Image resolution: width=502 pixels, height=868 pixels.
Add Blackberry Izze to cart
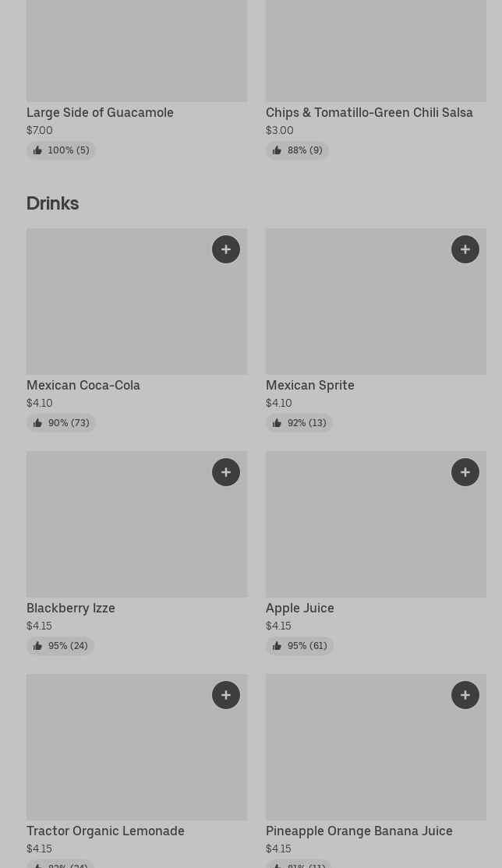tap(226, 472)
